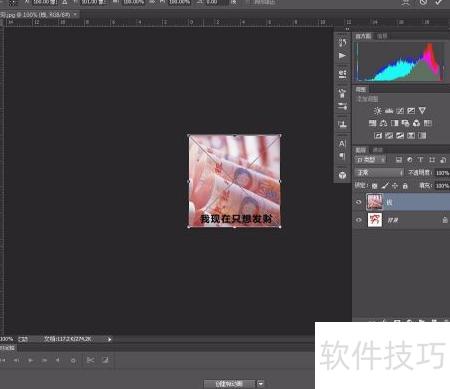Hide the top image layer eye
The height and width of the screenshot is (389, 450).
tap(359, 202)
